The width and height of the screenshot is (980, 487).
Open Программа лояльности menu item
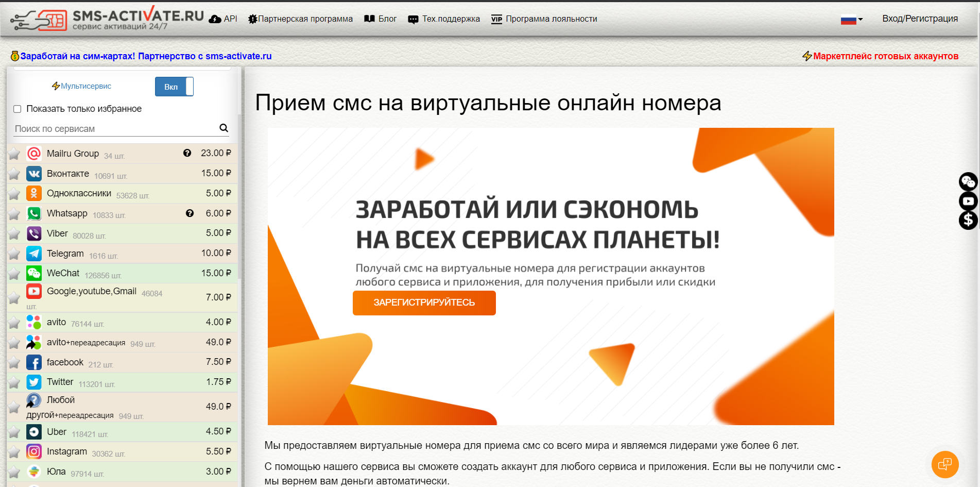pos(544,19)
